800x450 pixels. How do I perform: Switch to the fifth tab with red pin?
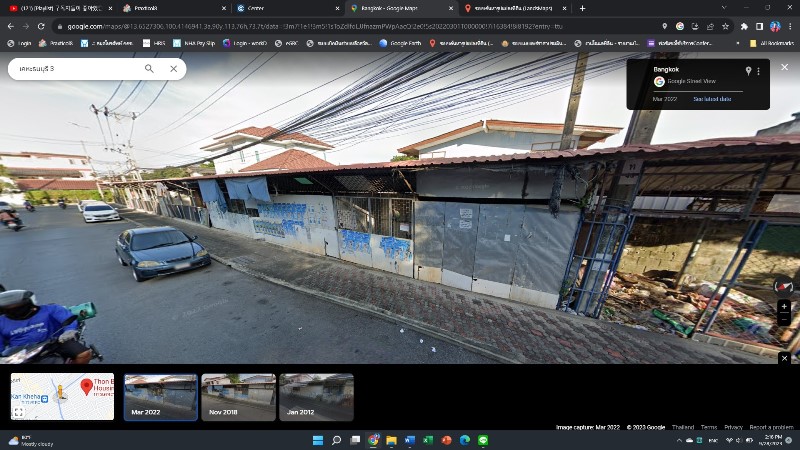[514, 8]
